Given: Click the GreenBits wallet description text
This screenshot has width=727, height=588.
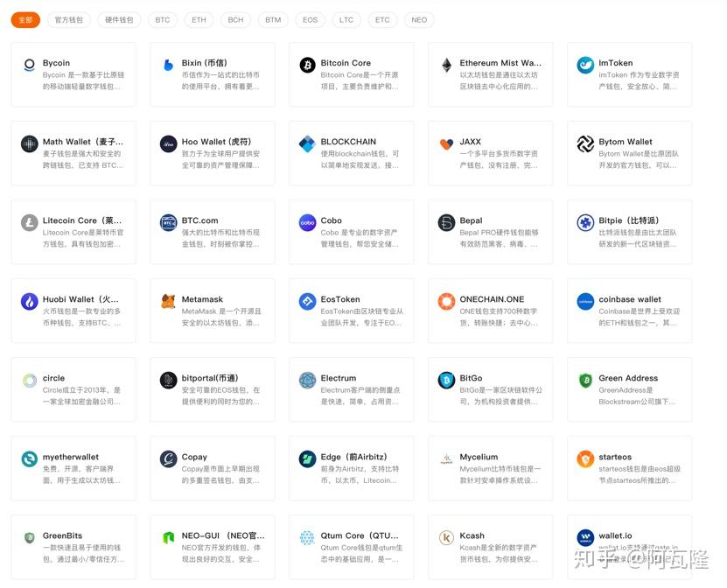Looking at the screenshot, I should pyautogui.click(x=83, y=554).
